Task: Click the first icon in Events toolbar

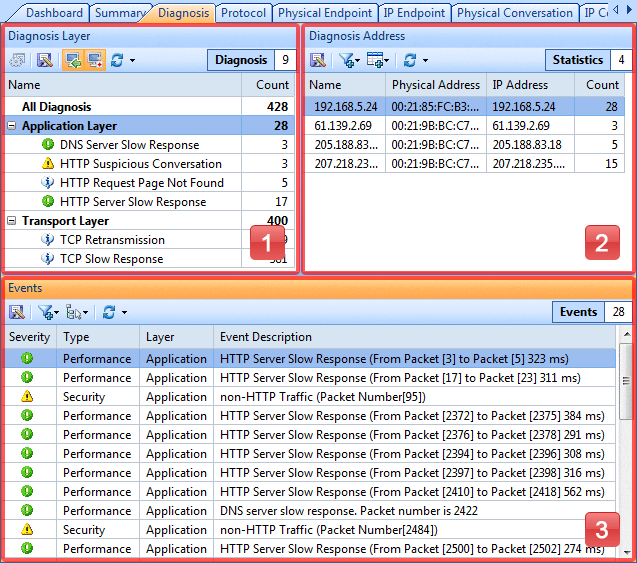Action: [x=17, y=312]
